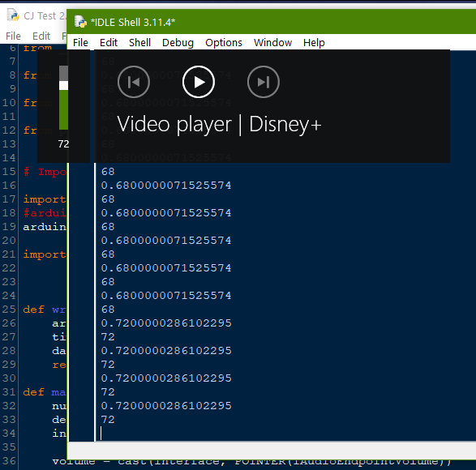Click the previous track button in media overlay
This screenshot has width=476, height=470.
point(134,82)
